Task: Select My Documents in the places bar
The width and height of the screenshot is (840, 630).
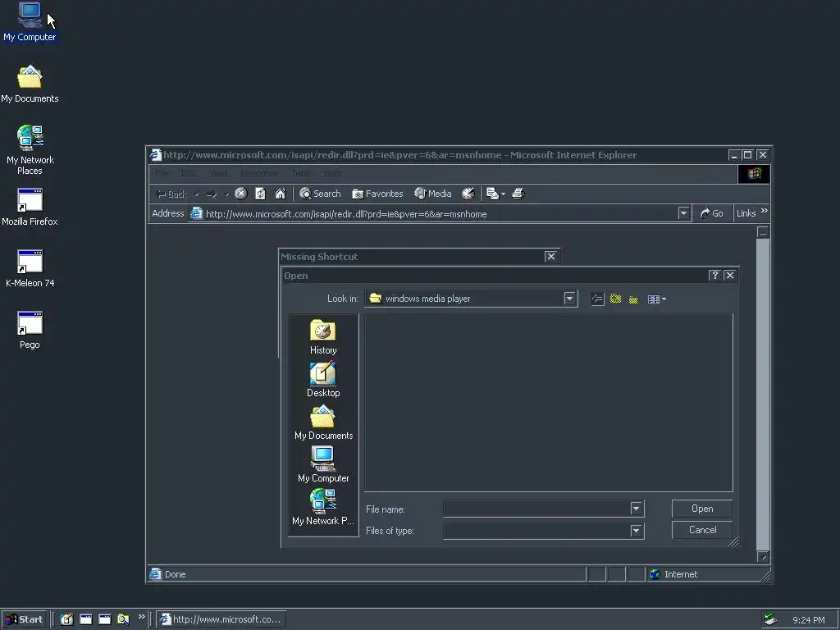Action: point(323,422)
